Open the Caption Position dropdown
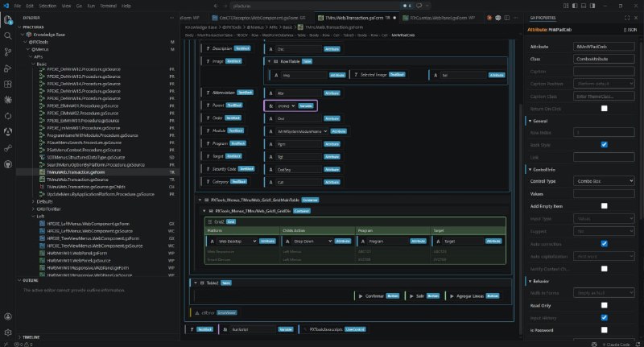This screenshot has height=347, width=644. 604,84
